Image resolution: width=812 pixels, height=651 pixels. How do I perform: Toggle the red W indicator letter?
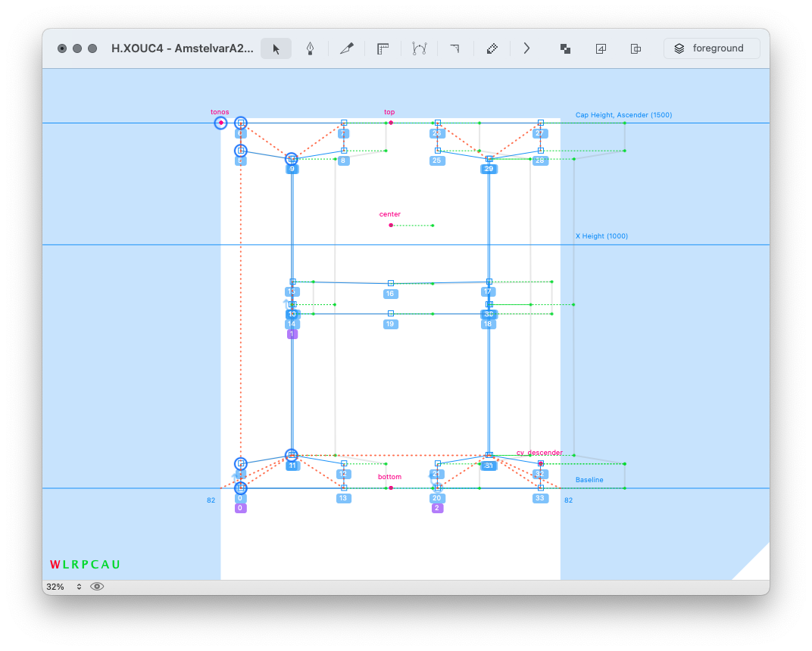(55, 565)
